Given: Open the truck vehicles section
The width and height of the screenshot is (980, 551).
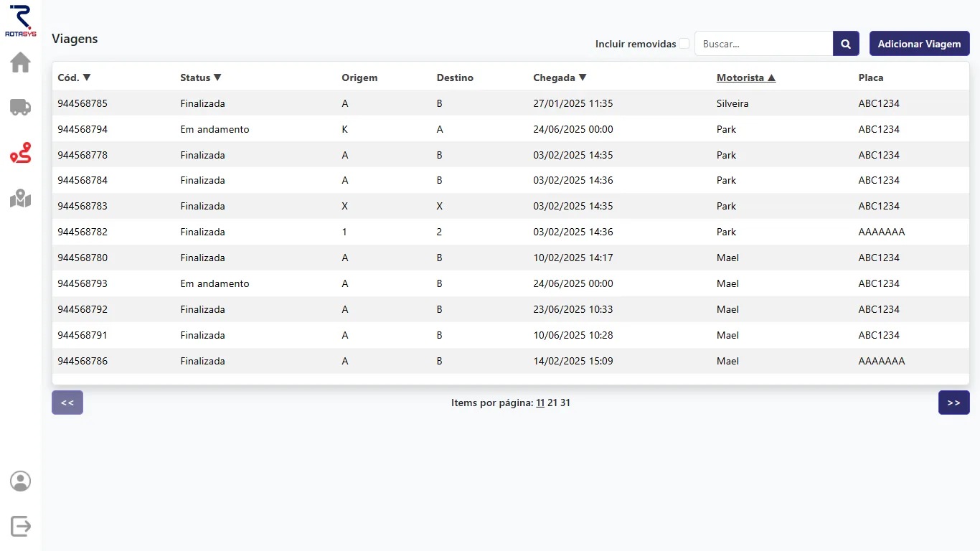Looking at the screenshot, I should pyautogui.click(x=20, y=108).
